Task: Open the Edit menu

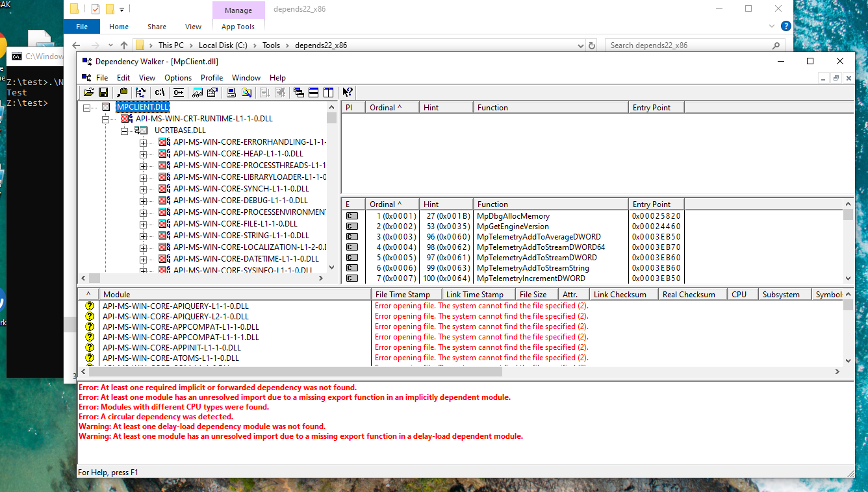Action: coord(123,77)
